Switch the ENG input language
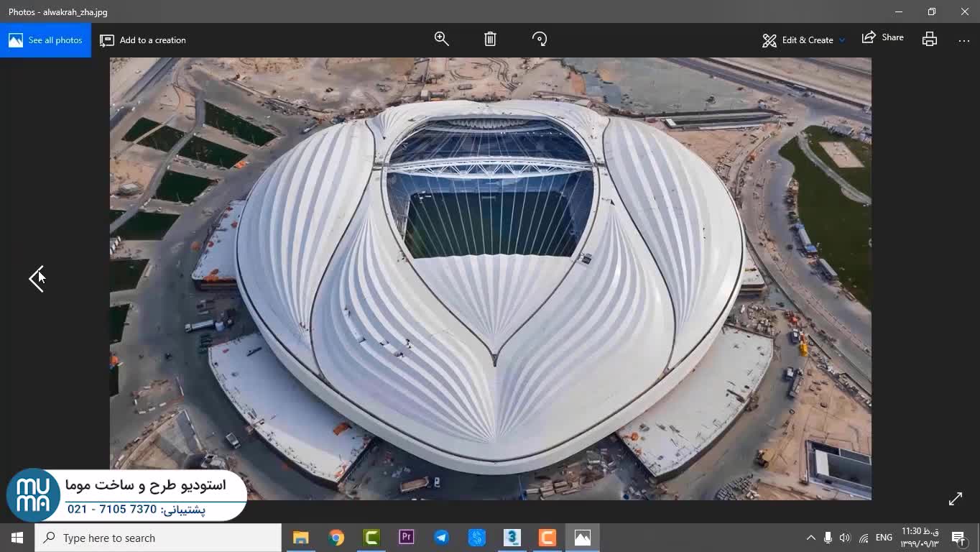 (884, 538)
